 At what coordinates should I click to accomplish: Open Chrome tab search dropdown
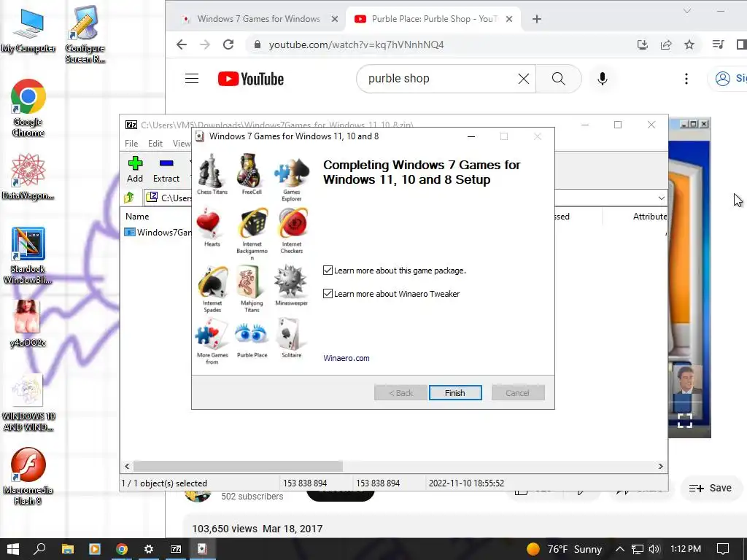pos(686,11)
